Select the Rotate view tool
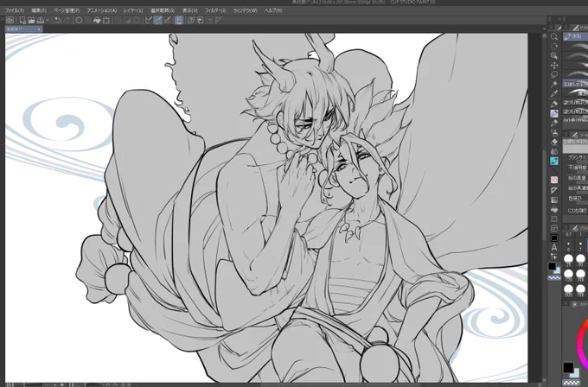This screenshot has width=588, height=387. (x=554, y=46)
